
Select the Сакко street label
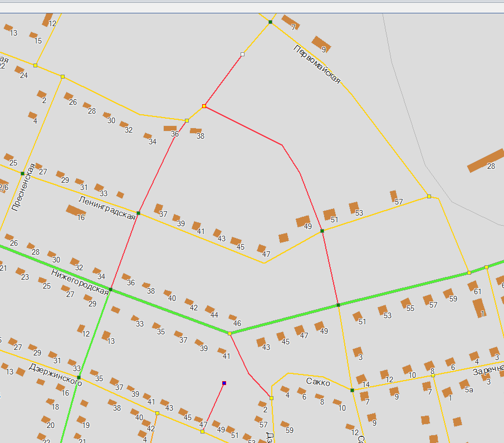click(x=318, y=382)
